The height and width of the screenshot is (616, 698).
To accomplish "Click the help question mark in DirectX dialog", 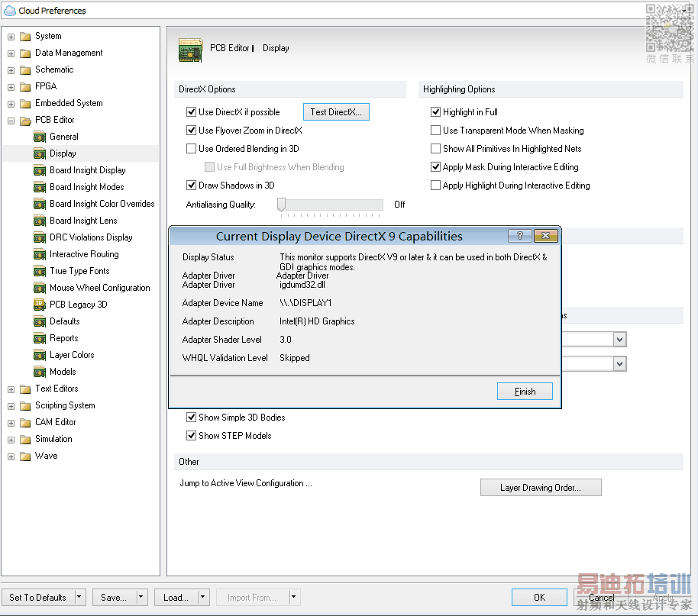I will tap(519, 236).
